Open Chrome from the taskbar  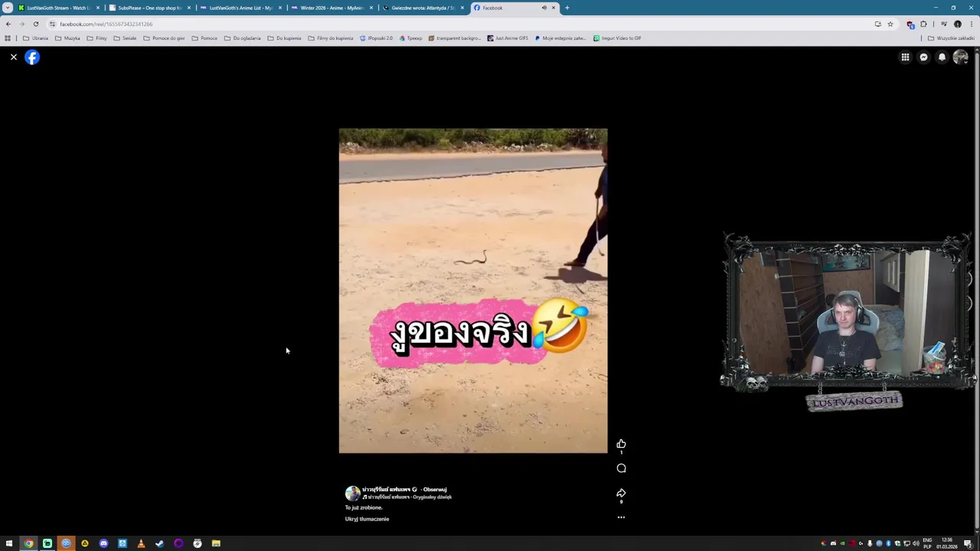[28, 543]
